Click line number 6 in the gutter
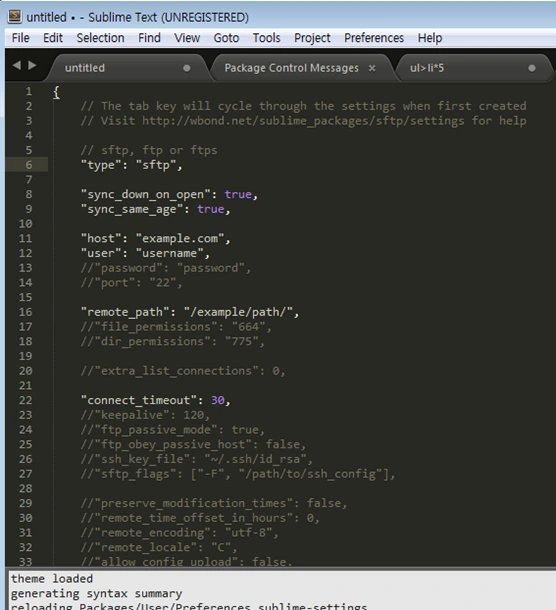556x610 pixels. (29, 165)
